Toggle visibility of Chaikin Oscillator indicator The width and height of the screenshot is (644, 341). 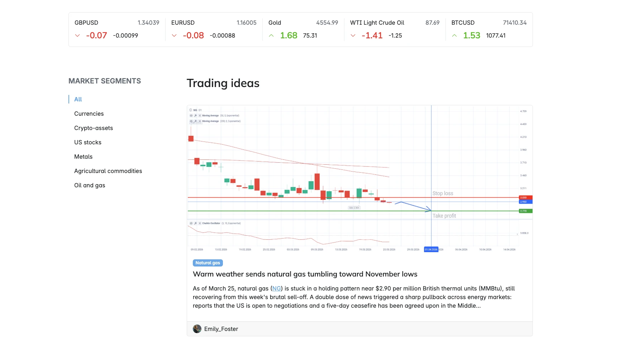coord(191,223)
